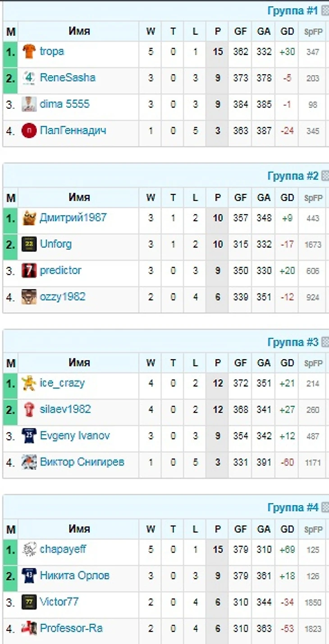Open the Группа #4 link
329x644 pixels.
[x=293, y=508]
